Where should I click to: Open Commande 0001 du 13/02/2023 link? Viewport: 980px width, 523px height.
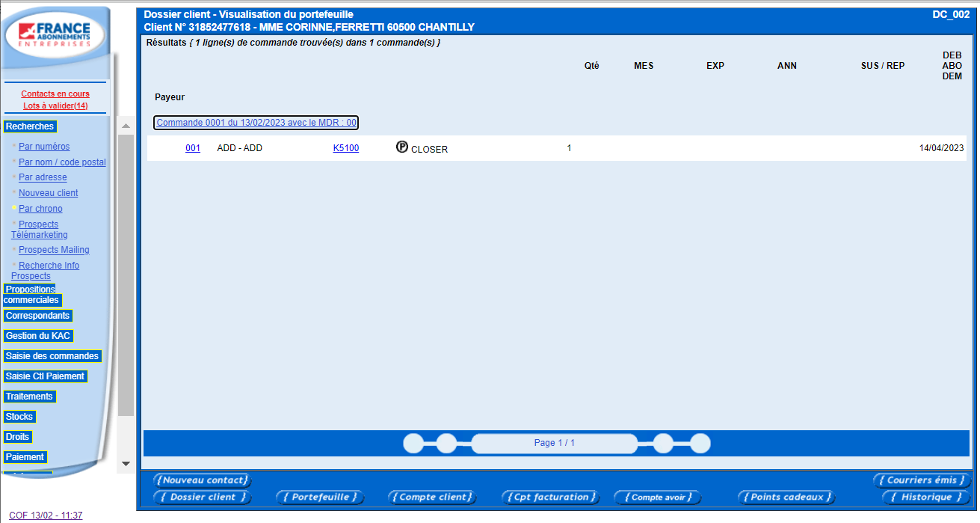[256, 123]
